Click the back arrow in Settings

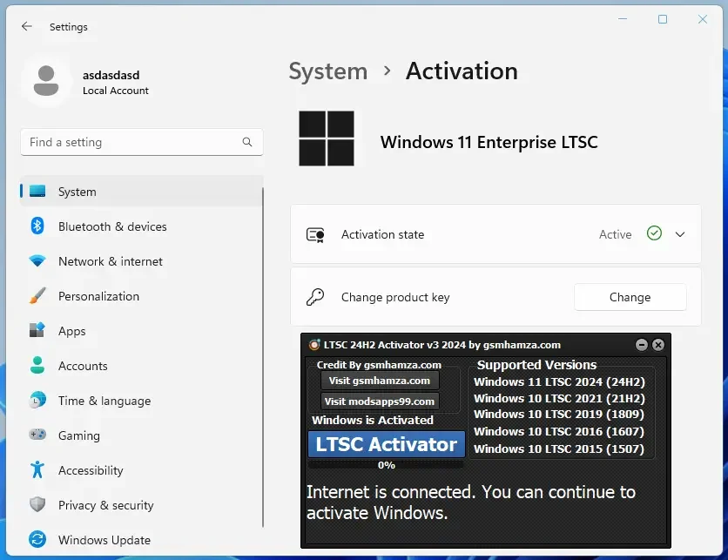click(x=27, y=27)
